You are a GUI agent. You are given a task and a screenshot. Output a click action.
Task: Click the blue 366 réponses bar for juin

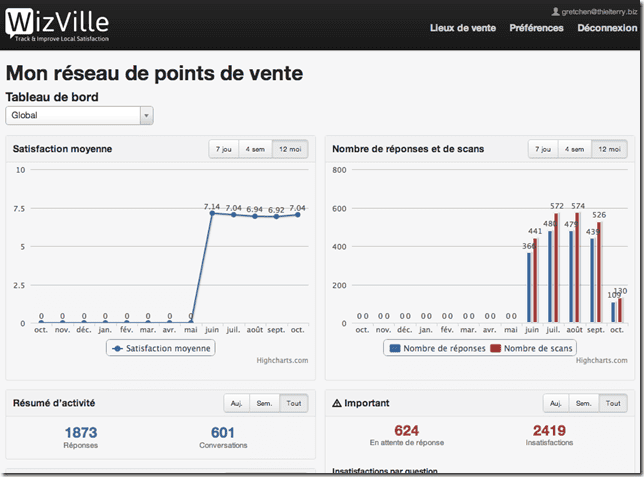coord(529,288)
